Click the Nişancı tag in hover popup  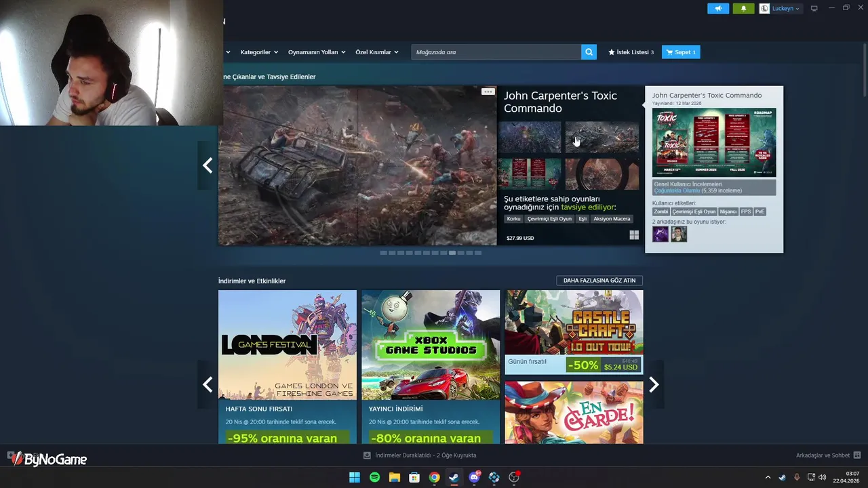pos(728,211)
